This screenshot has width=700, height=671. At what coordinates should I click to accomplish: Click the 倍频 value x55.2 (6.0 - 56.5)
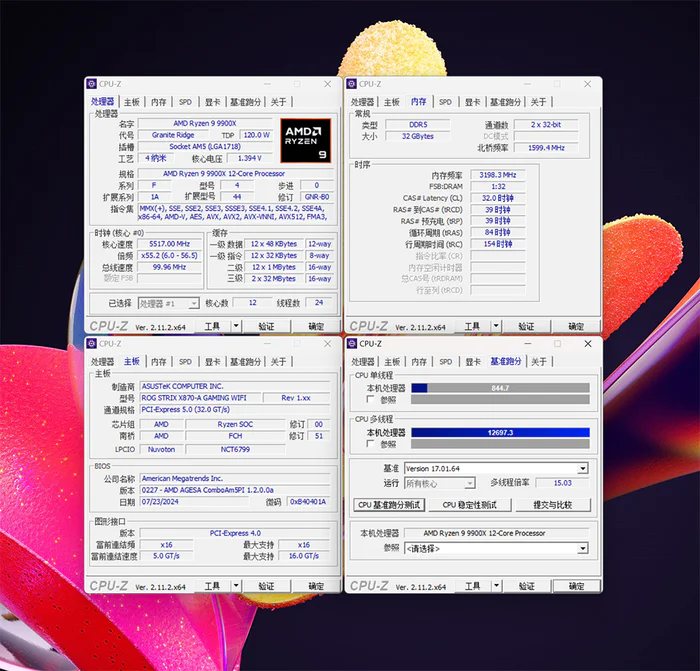tap(170, 255)
